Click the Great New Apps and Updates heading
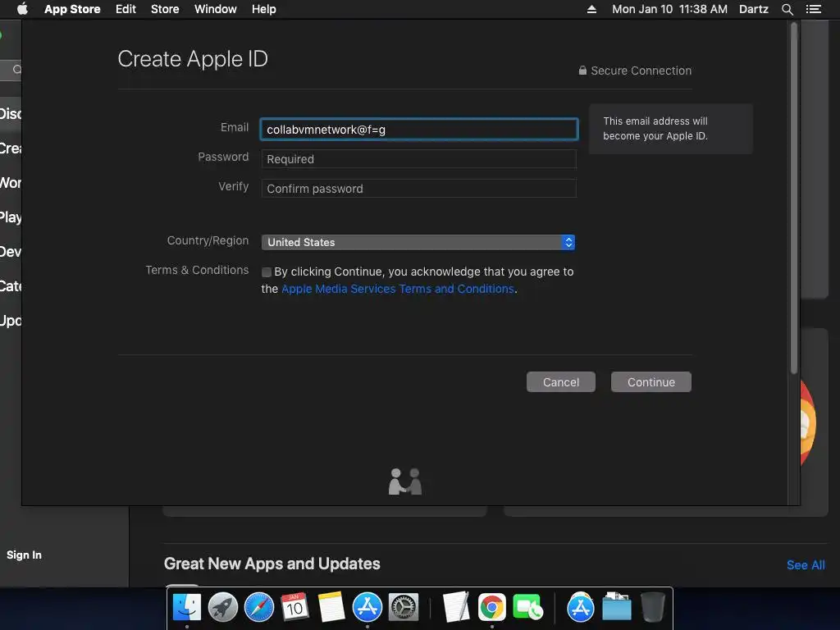Image resolution: width=840 pixels, height=630 pixels. (272, 564)
